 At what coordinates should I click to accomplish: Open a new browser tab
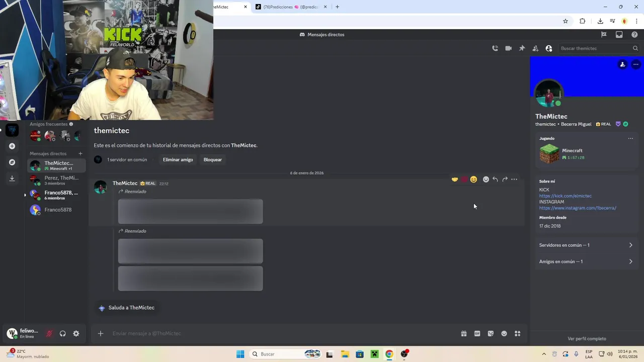337,7
